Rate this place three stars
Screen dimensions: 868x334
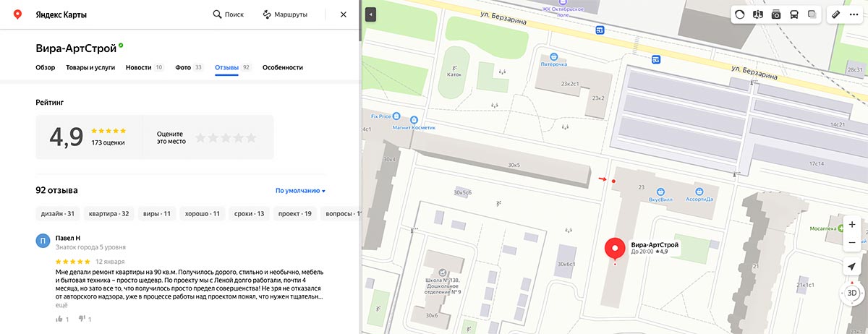point(226,137)
